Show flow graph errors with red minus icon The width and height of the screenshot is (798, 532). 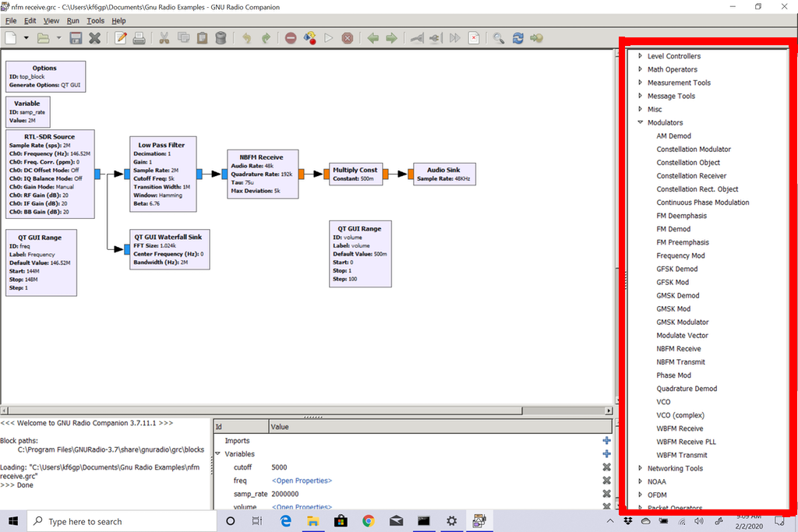291,38
